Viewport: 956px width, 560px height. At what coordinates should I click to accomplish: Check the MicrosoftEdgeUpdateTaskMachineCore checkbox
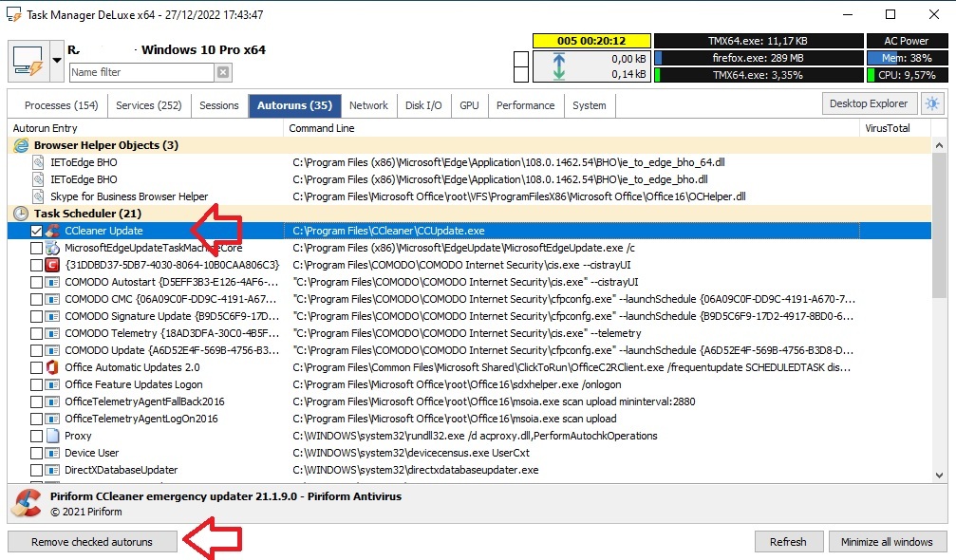36,248
